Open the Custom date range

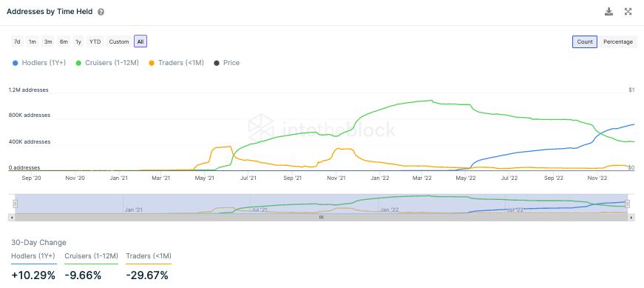click(119, 41)
